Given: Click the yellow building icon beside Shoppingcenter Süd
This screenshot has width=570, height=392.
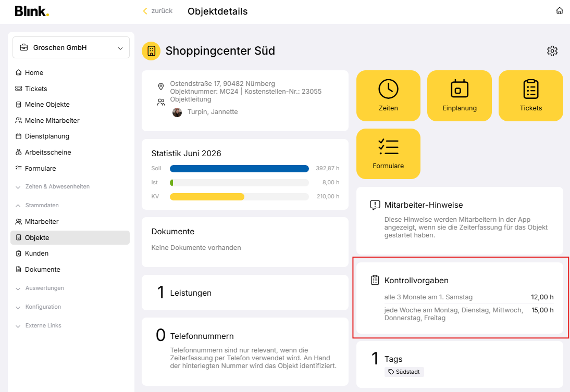Looking at the screenshot, I should tap(151, 51).
